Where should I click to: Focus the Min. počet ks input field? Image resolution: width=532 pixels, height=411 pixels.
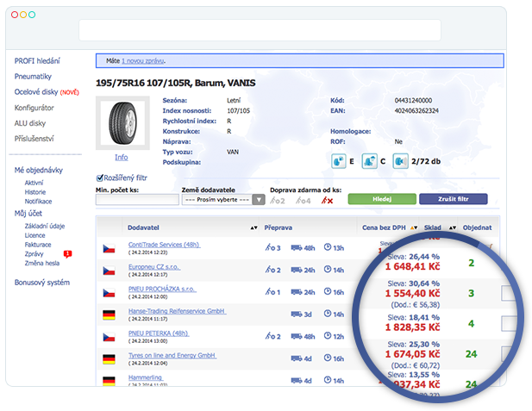(137, 200)
